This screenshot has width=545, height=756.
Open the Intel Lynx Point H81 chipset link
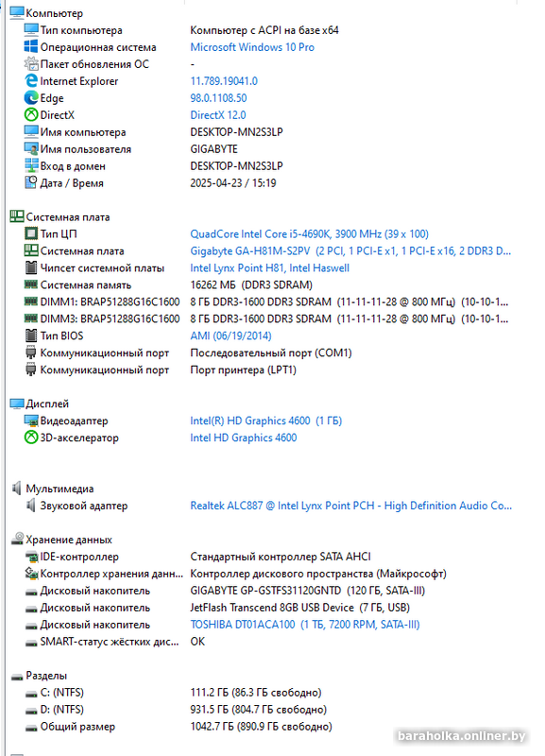(270, 268)
